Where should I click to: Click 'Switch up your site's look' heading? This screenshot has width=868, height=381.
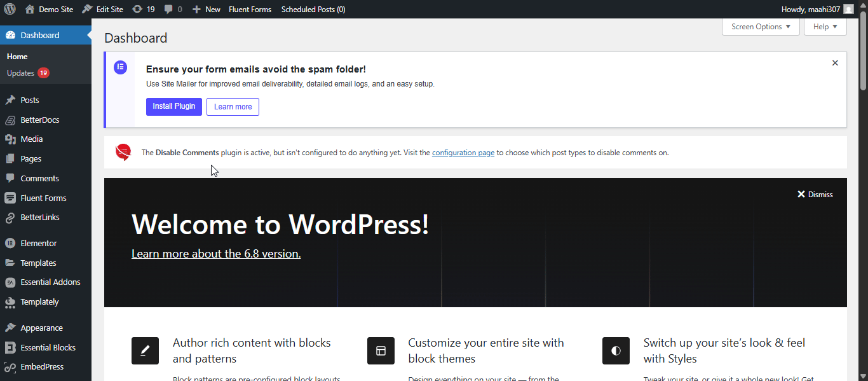tap(724, 350)
